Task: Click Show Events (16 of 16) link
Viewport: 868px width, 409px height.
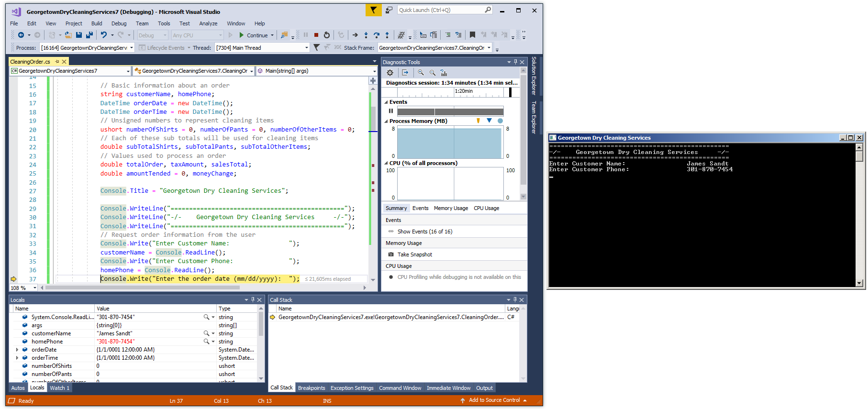Action: [425, 232]
